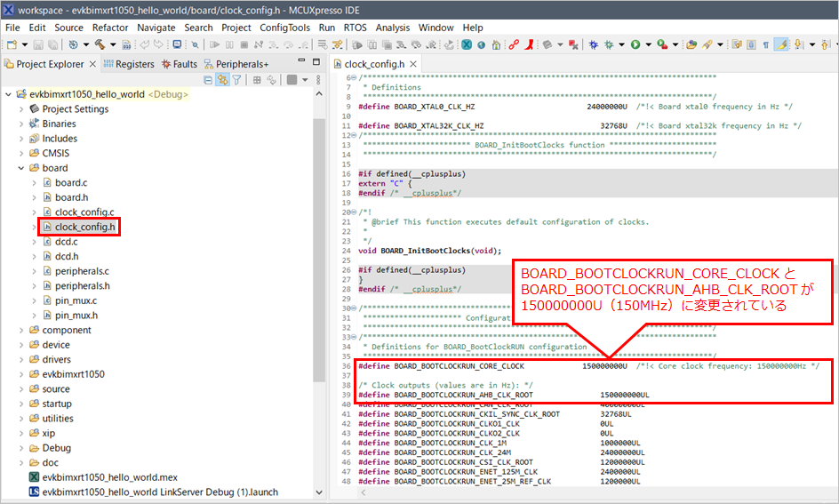This screenshot has height=504, width=839.
Task: Select peripherals.h file in tree
Action: coord(83,285)
